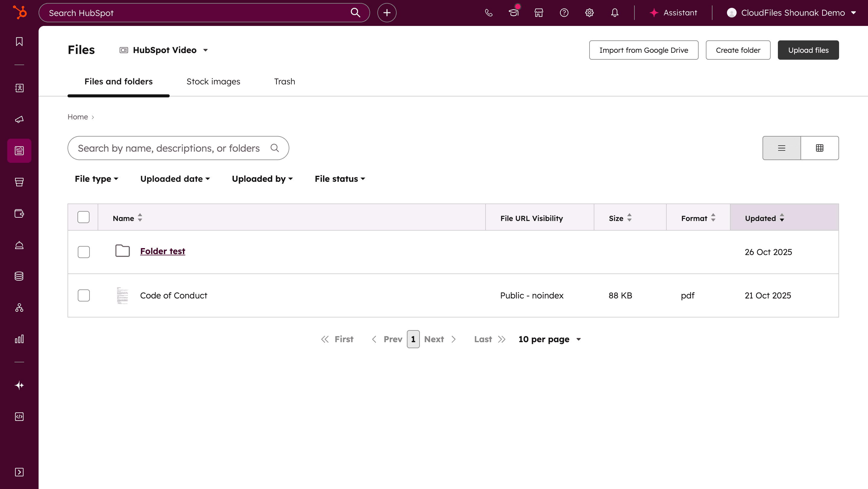Open Reporting bar chart sidebar icon

pos(19,339)
